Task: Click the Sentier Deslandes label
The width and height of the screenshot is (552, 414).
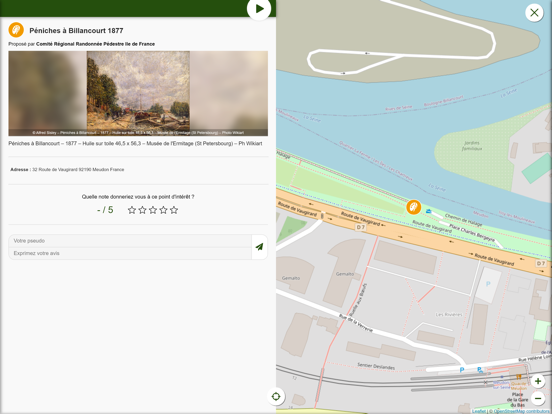Action: [x=376, y=366]
